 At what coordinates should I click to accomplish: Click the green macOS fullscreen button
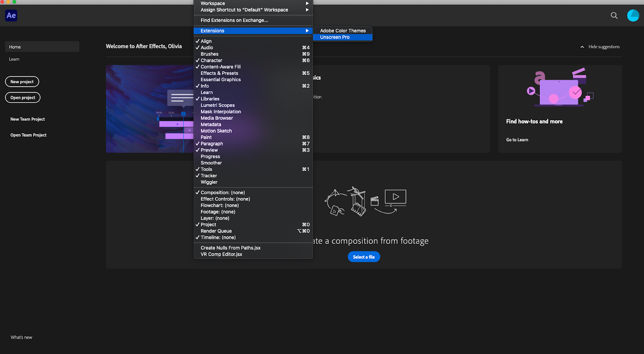coord(14,2)
